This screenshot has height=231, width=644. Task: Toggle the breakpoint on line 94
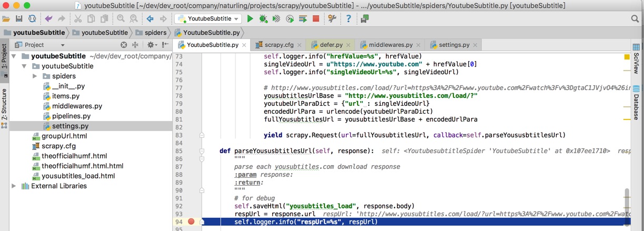coord(191,222)
